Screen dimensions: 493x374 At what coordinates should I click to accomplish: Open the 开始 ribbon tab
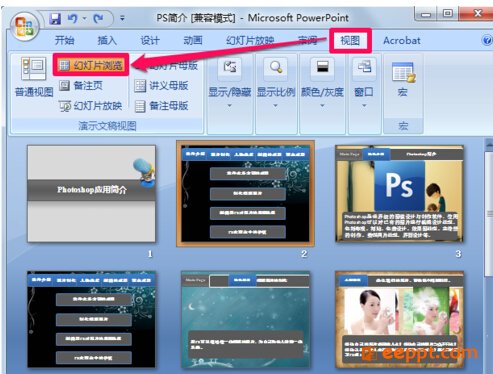click(64, 41)
